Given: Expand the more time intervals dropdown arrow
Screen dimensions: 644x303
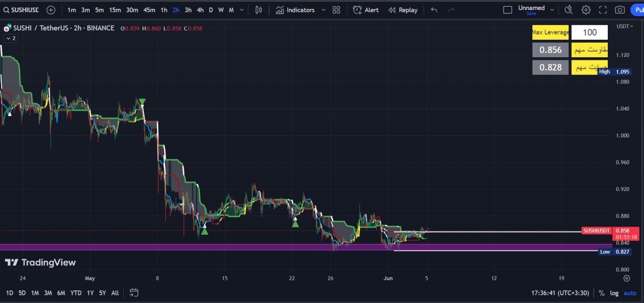Looking at the screenshot, I should point(242,10).
